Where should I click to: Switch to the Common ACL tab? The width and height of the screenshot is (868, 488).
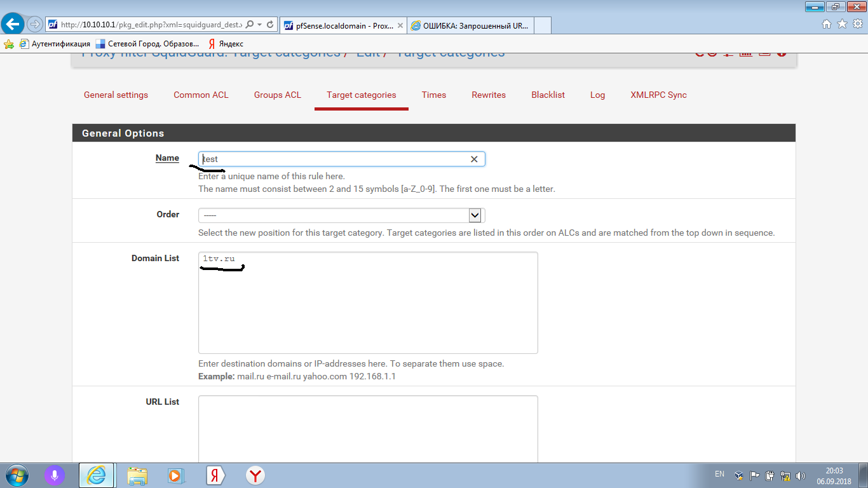(201, 95)
